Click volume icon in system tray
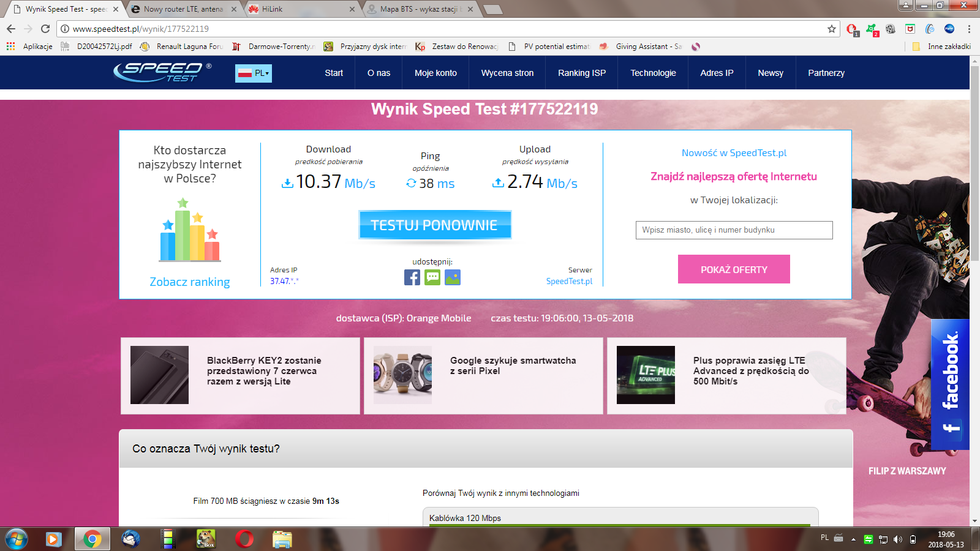The height and width of the screenshot is (551, 980). click(898, 539)
